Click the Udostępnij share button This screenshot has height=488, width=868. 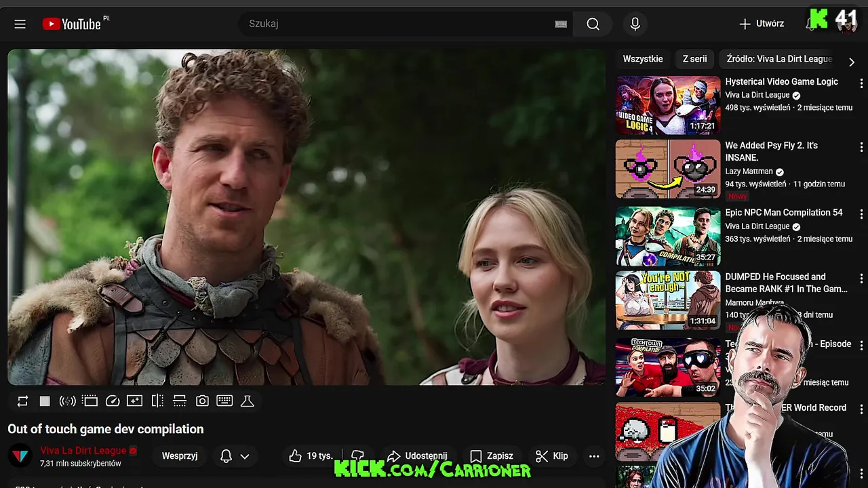coord(417,456)
